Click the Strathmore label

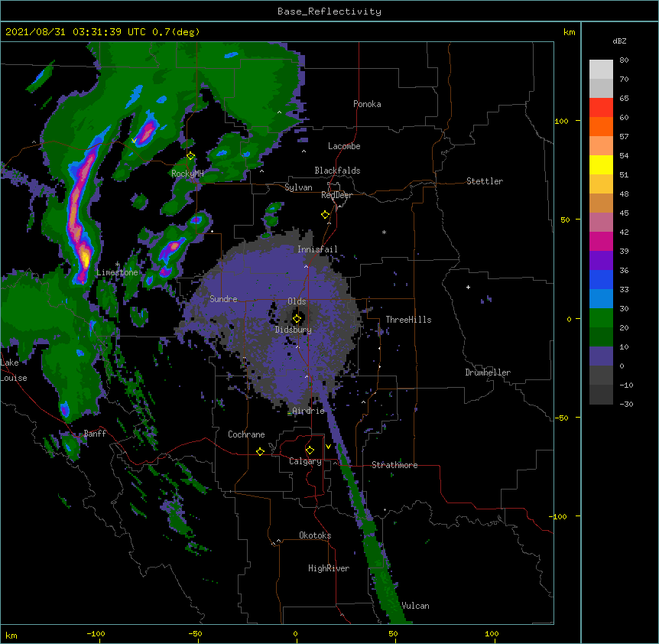tap(394, 465)
